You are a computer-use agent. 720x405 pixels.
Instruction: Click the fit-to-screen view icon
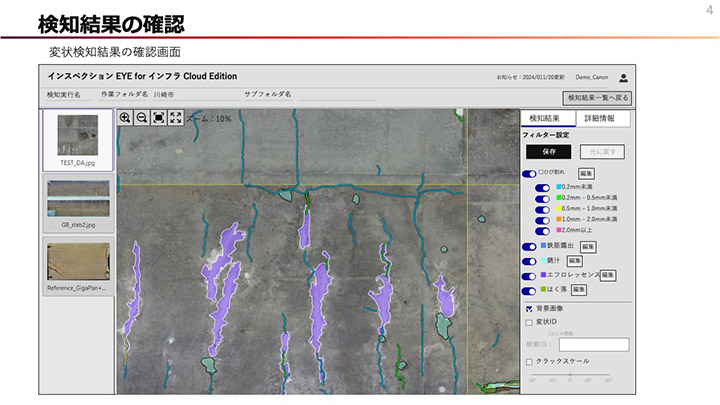pyautogui.click(x=159, y=118)
